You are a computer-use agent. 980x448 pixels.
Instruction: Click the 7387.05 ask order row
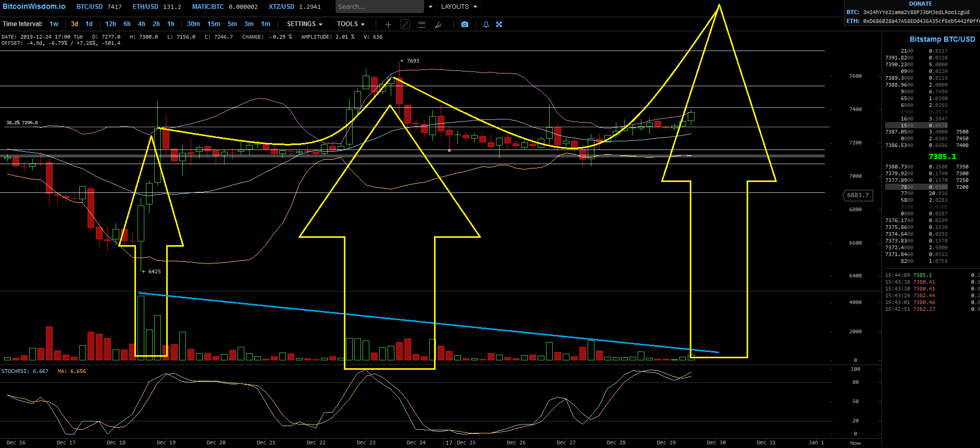[x=916, y=132]
